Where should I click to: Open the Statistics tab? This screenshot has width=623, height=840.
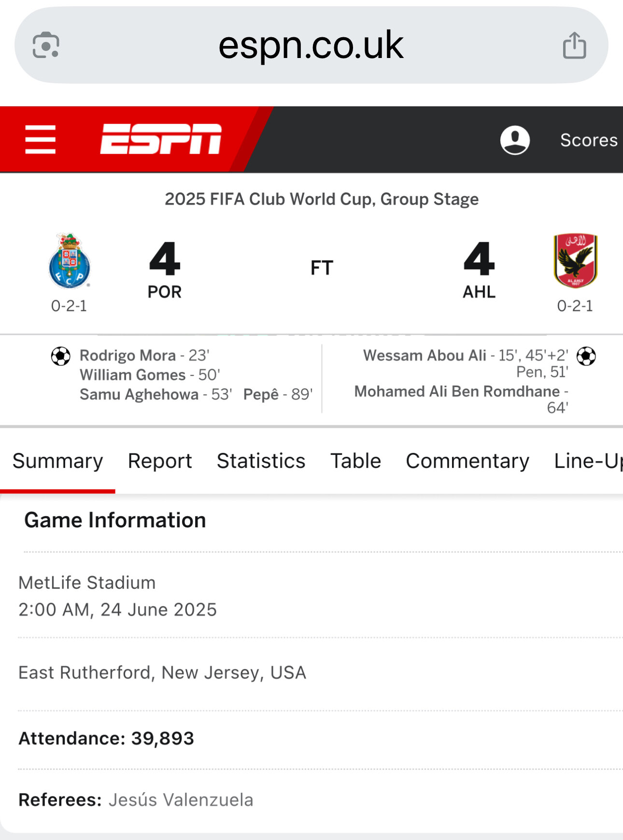[261, 461]
